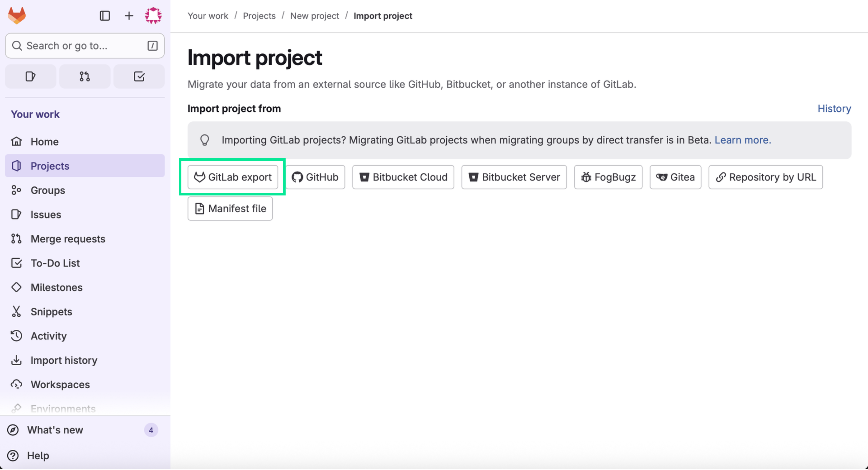The height and width of the screenshot is (470, 868).
Task: Pick the Gitea import option
Action: click(x=675, y=177)
